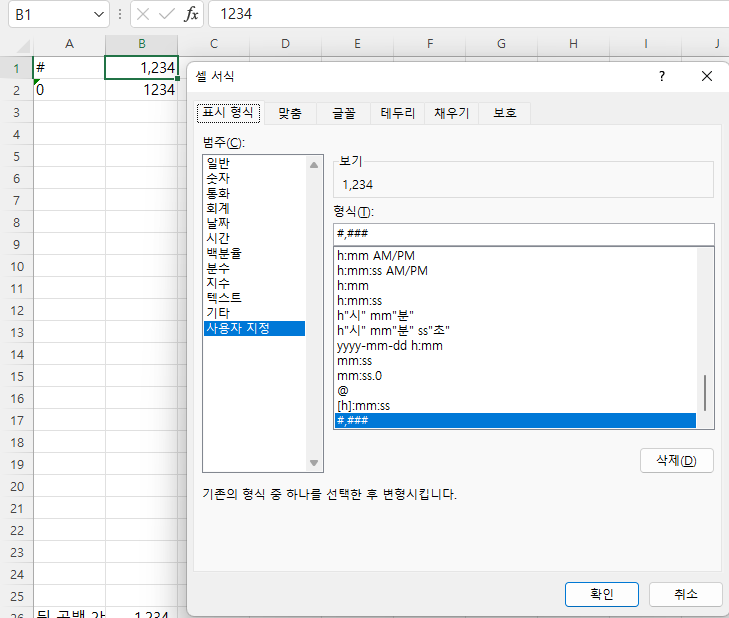The height and width of the screenshot is (618, 729).
Task: Click the 형식 input field containing #,###
Action: click(x=524, y=234)
